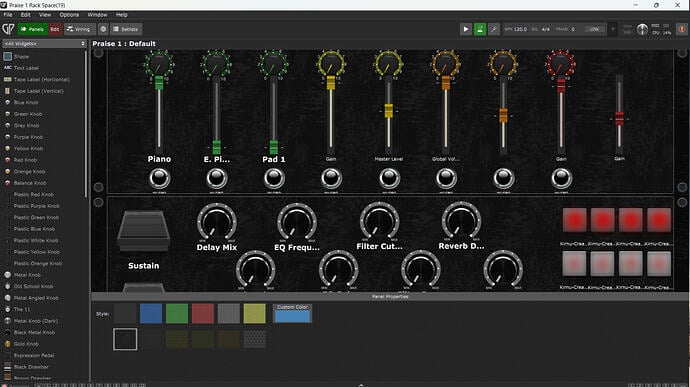690x387 pixels.
Task: Adjust the master trim knob in the top toolbar
Action: tap(642, 29)
